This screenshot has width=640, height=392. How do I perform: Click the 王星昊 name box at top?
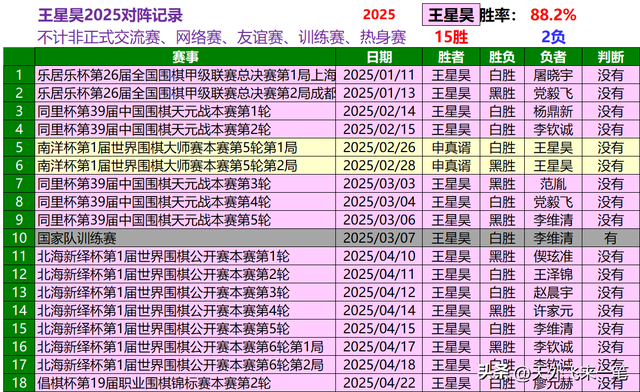pos(451,16)
